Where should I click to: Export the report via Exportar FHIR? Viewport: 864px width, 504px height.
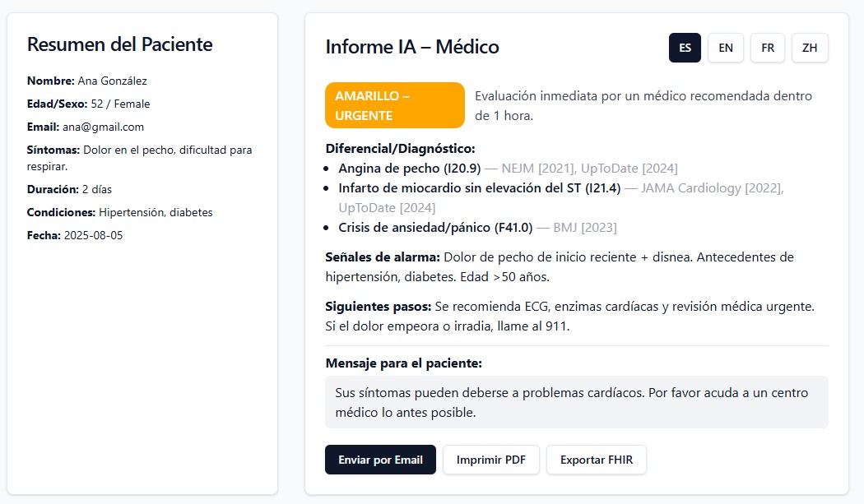pyautogui.click(x=597, y=460)
